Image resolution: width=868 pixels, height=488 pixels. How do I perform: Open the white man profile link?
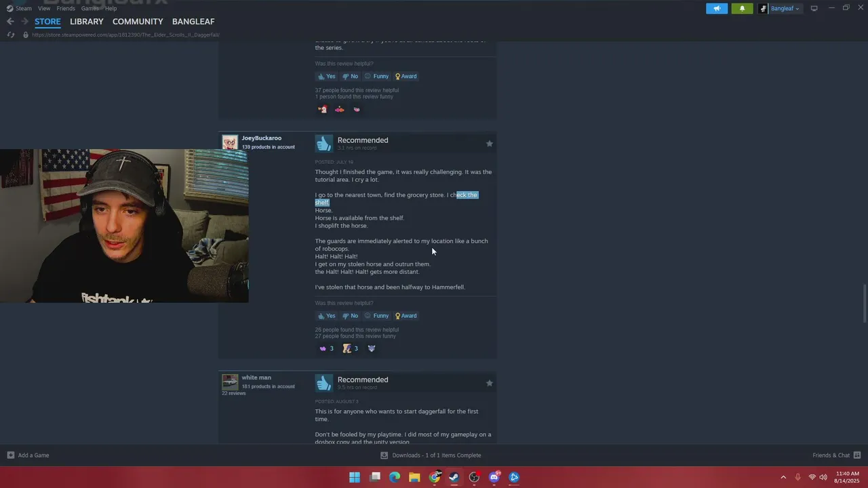[256, 378]
